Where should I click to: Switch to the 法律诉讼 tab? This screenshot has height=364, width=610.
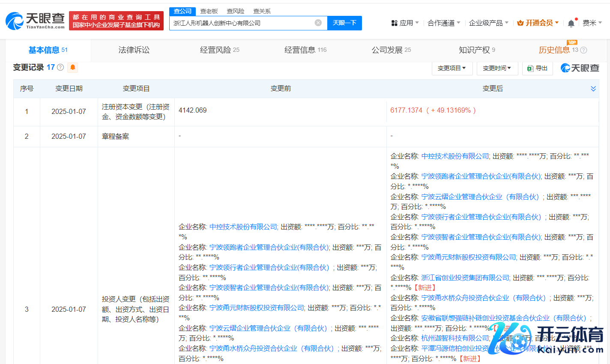tap(134, 50)
